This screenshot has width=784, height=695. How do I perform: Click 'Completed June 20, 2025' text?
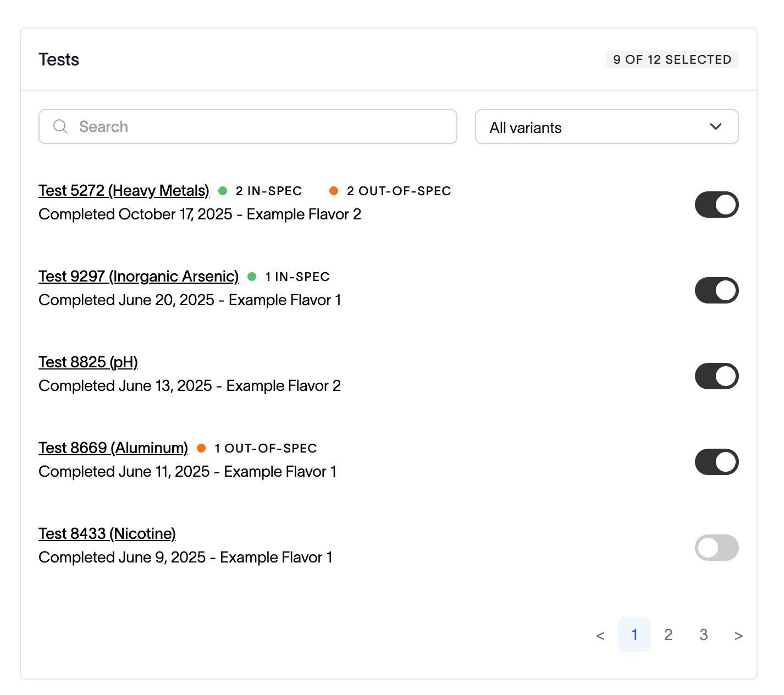[126, 300]
